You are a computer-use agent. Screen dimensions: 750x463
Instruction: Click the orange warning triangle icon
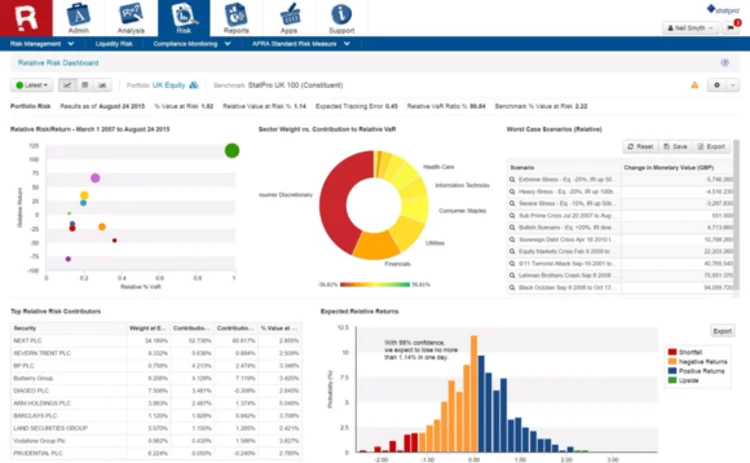point(695,85)
